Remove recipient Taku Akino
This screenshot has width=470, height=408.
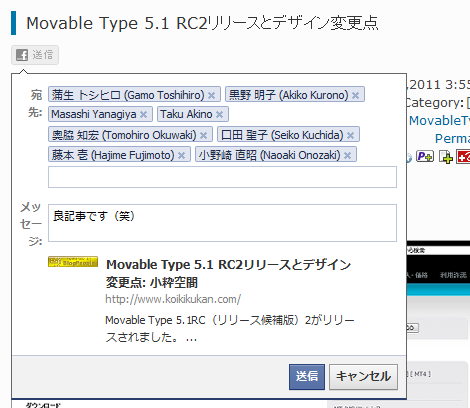219,115
